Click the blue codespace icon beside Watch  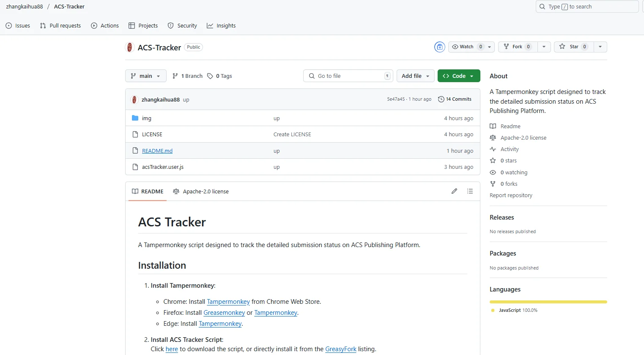point(440,47)
